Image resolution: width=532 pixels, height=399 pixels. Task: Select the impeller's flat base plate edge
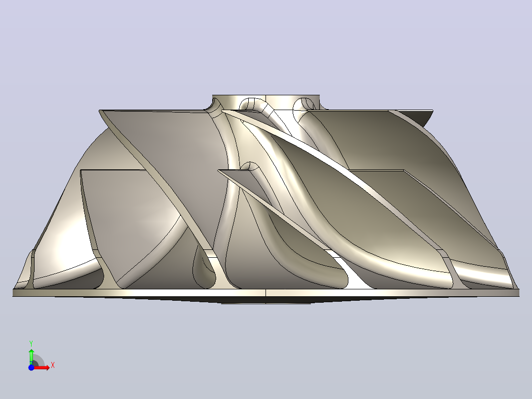click(266, 293)
